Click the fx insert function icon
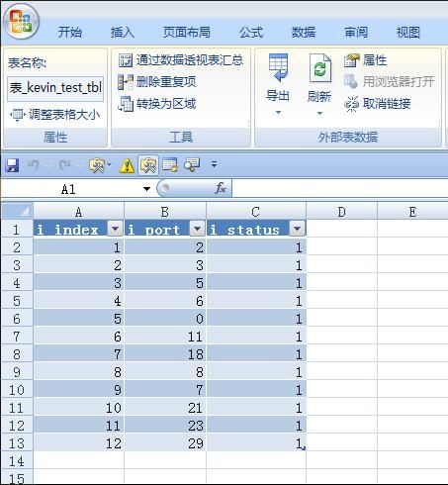The width and height of the screenshot is (448, 485). point(221,189)
